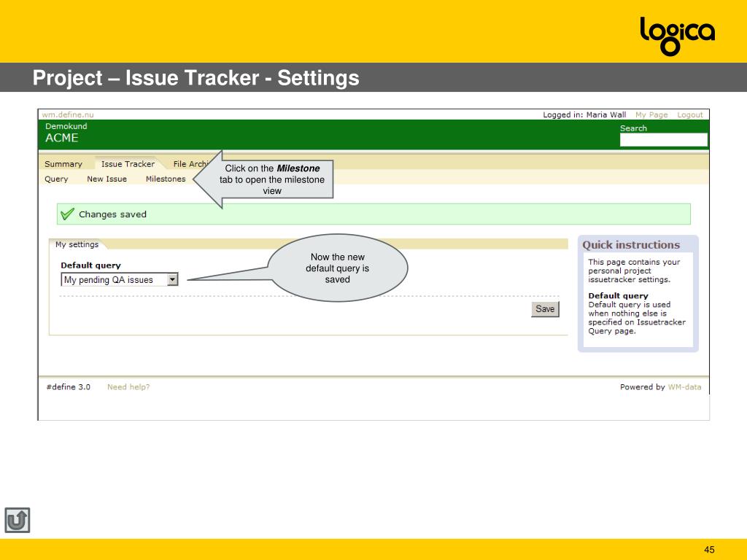Click the Quick instructions heading
Screen dimensions: 747x560
tap(631, 245)
